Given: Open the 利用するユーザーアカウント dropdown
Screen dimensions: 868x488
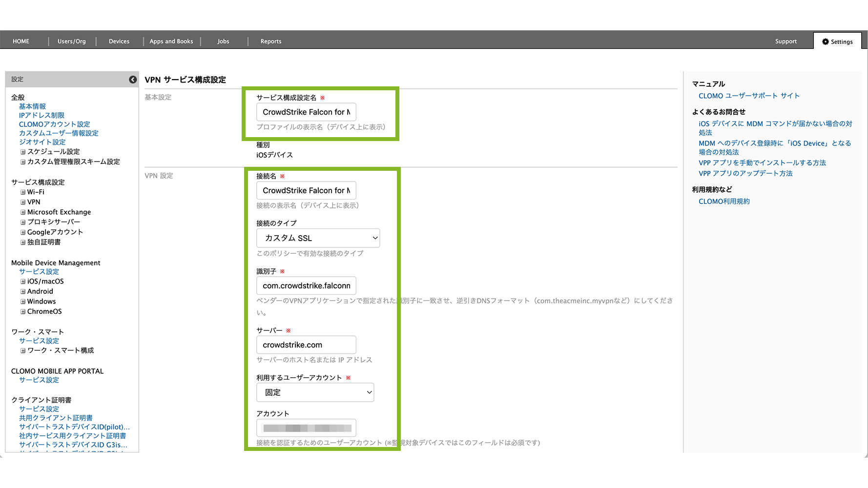Looking at the screenshot, I should click(315, 392).
